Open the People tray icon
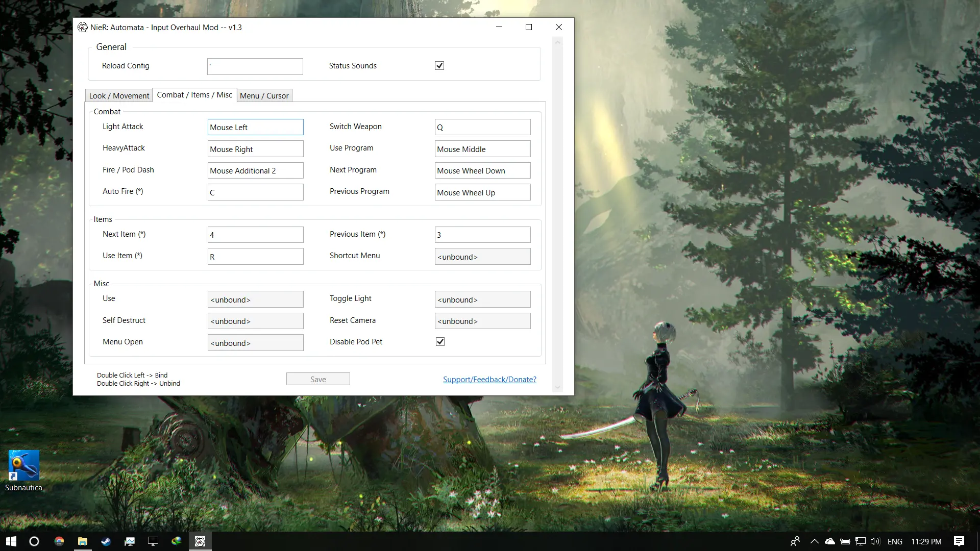Image resolution: width=980 pixels, height=551 pixels. pos(795,541)
